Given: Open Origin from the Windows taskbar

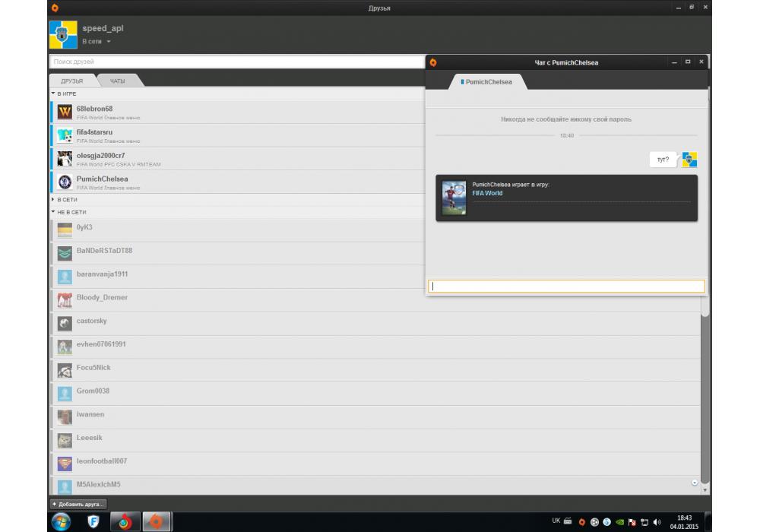Looking at the screenshot, I should pos(156,521).
